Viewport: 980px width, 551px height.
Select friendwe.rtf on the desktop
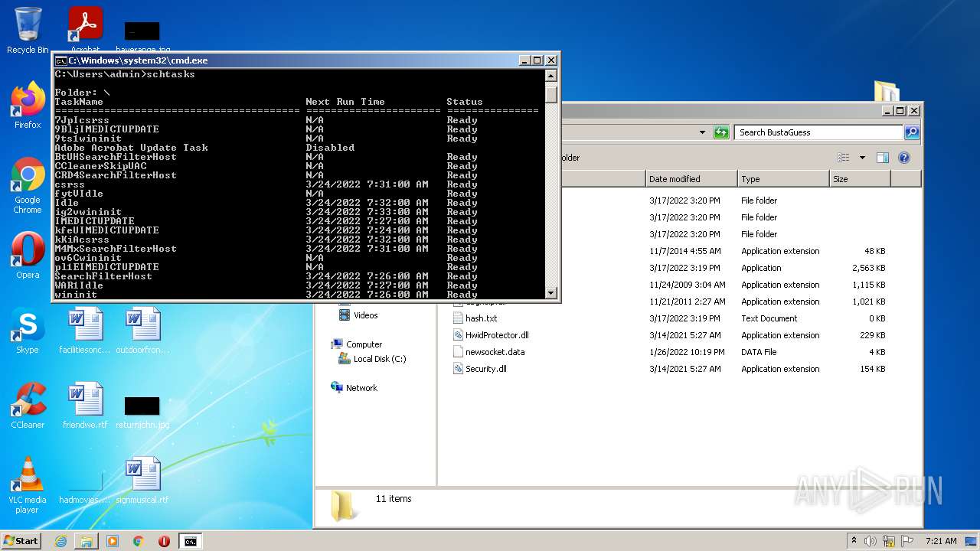[85, 406]
